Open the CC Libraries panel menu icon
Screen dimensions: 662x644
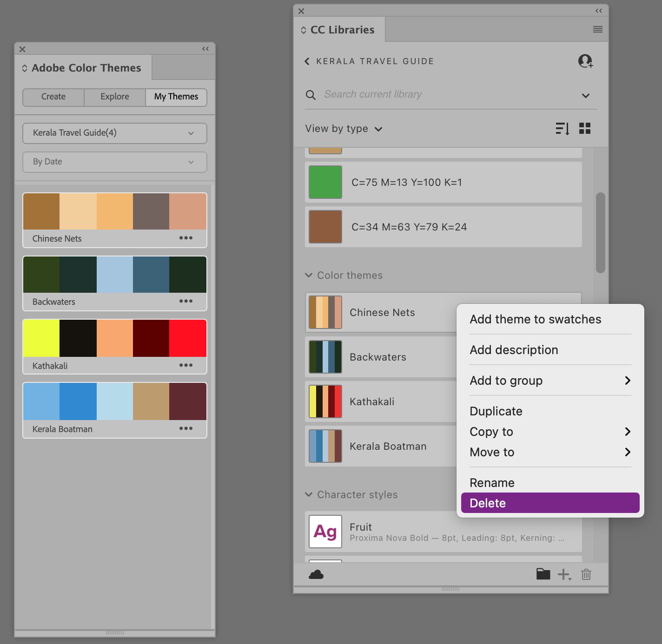[x=598, y=29]
